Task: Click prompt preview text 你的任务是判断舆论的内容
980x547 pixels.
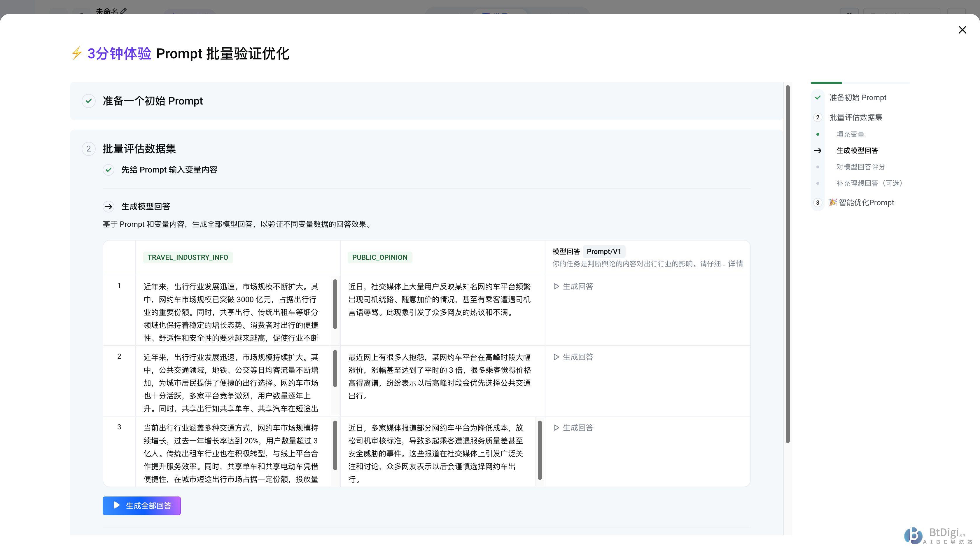Action: click(639, 264)
